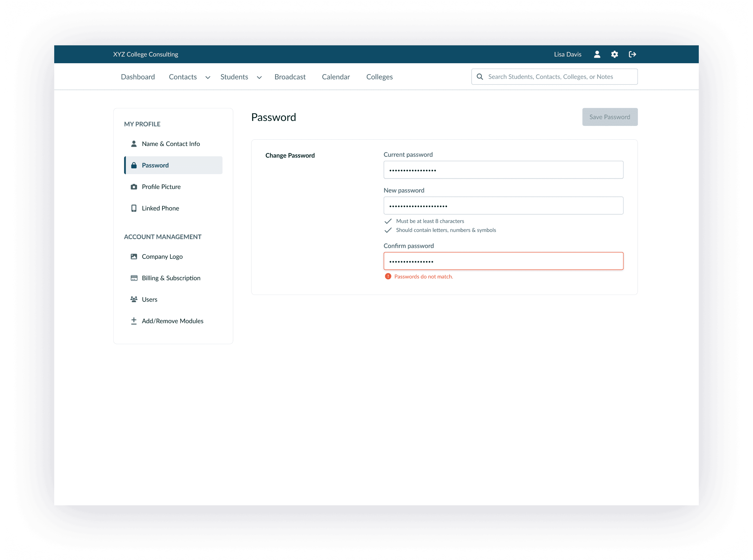Click the image icon for Company Logo
The width and height of the screenshot is (753, 560).
click(x=134, y=257)
